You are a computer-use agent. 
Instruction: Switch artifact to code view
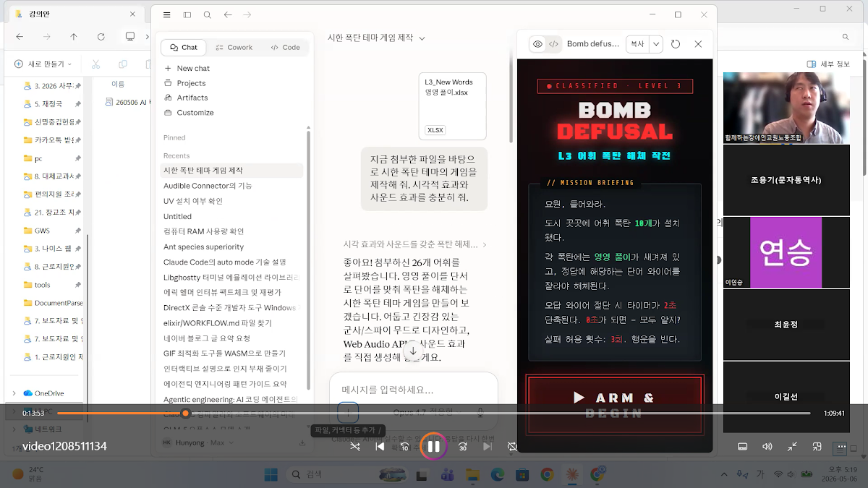coord(553,44)
